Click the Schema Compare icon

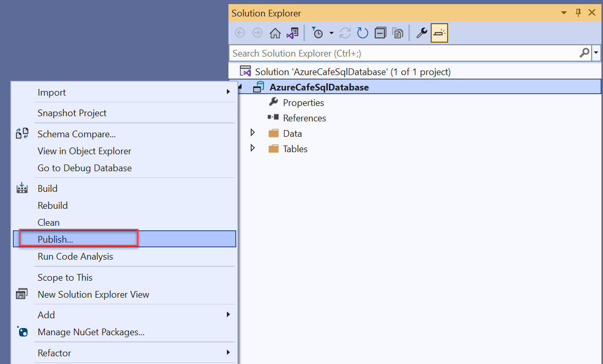tap(22, 133)
